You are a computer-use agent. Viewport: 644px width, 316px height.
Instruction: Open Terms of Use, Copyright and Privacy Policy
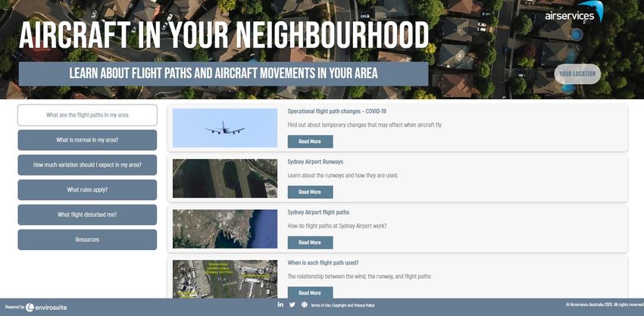(342, 305)
